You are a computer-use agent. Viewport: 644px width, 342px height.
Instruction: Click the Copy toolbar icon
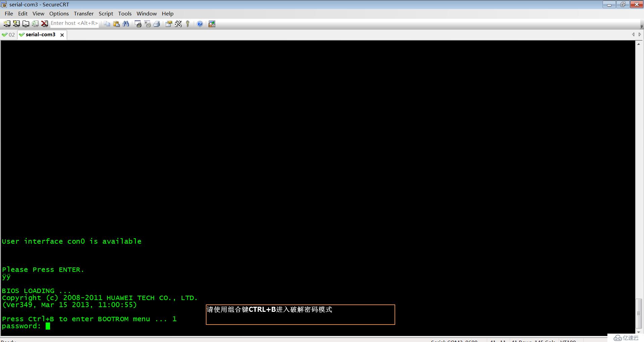pyautogui.click(x=107, y=23)
